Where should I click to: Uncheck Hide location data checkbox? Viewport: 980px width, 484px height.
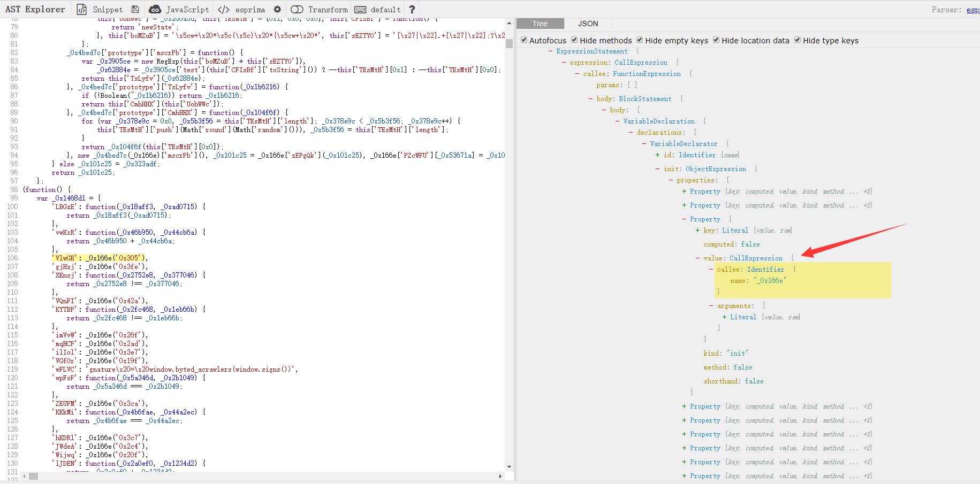(x=716, y=40)
